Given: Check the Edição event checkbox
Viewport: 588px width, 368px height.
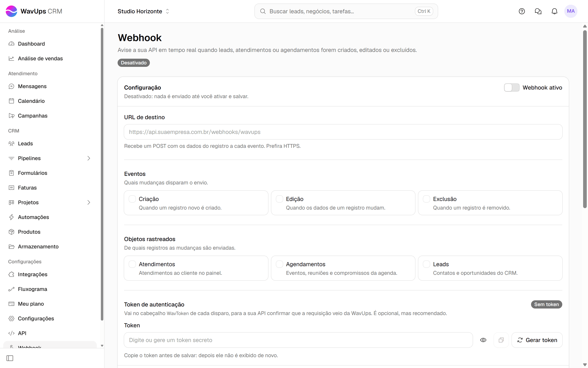Looking at the screenshot, I should point(280,199).
